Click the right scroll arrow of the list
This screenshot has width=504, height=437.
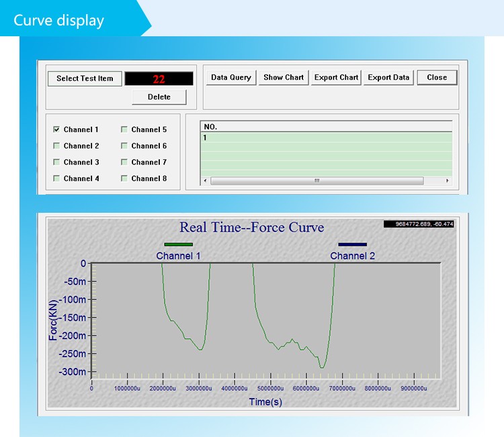(448, 181)
